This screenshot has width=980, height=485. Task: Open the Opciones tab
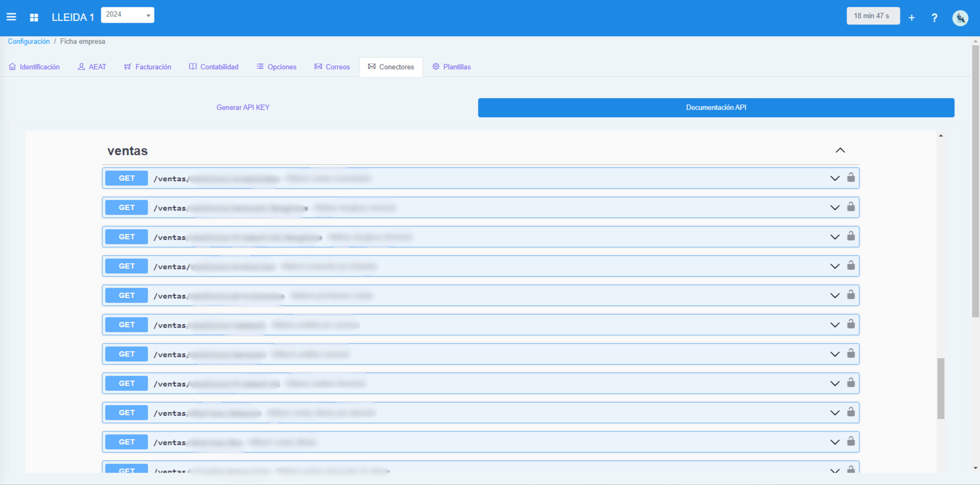pyautogui.click(x=276, y=67)
